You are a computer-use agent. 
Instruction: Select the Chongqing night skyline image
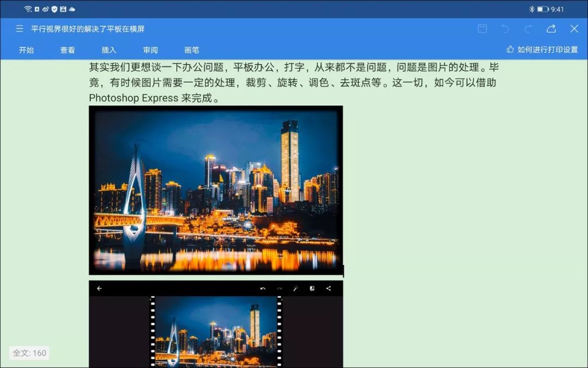[x=216, y=191]
